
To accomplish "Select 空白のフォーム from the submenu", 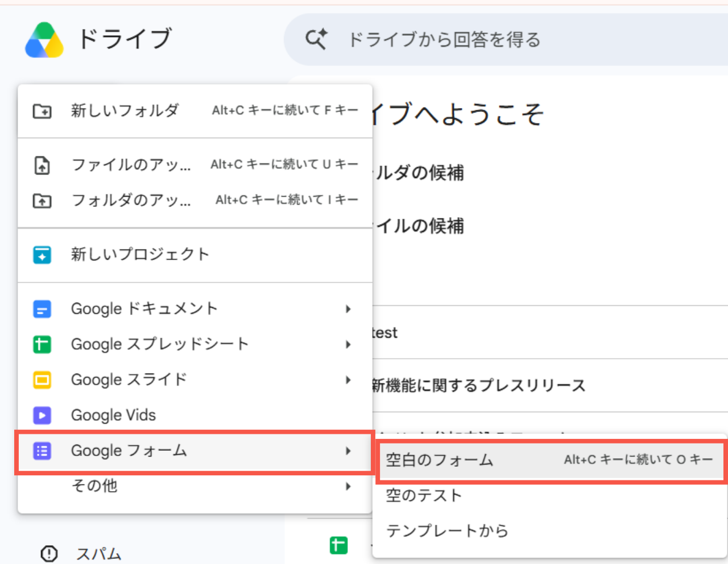I will point(550,460).
